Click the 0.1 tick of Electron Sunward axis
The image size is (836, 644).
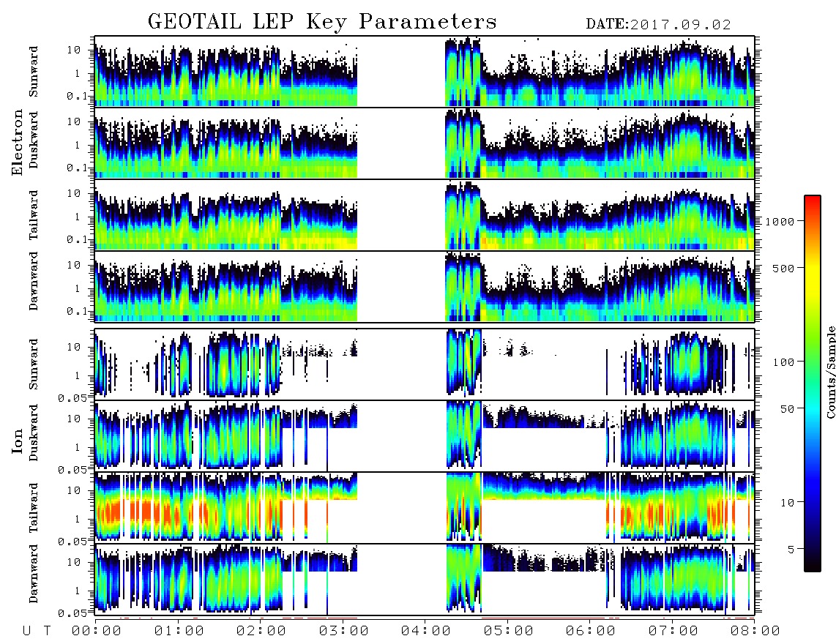tap(78, 97)
